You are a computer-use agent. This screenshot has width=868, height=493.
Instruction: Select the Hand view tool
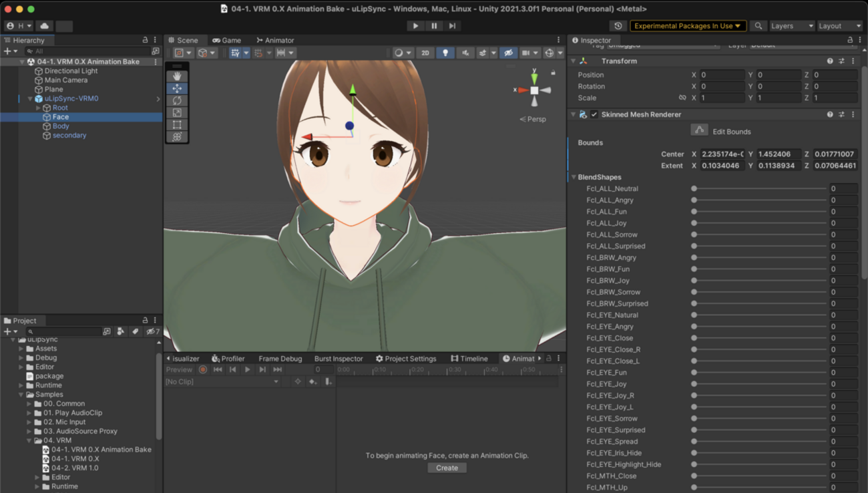point(177,76)
